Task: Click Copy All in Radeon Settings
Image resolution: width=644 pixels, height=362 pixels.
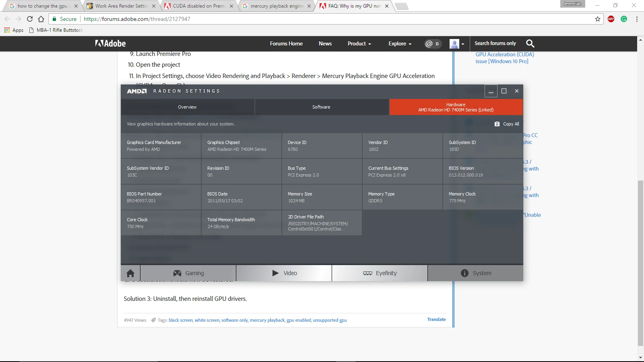Action: tap(507, 124)
